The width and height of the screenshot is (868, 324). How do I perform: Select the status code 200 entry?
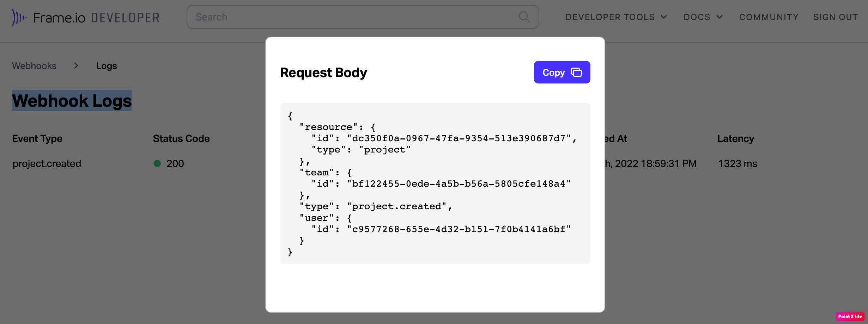(x=175, y=163)
